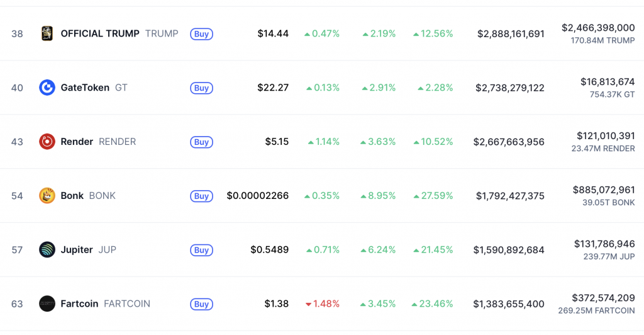Open the Fartcoin name link
Viewport: 644px width, 335px height.
coord(79,304)
